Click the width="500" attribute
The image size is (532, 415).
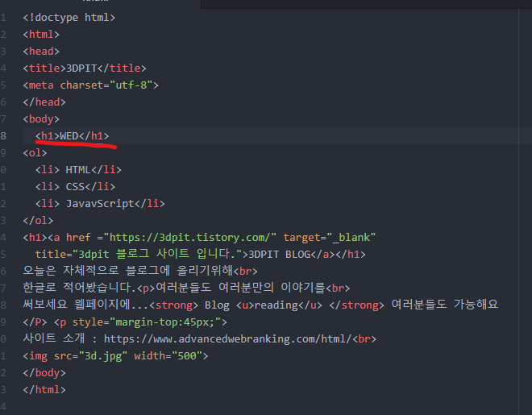[x=168, y=355]
